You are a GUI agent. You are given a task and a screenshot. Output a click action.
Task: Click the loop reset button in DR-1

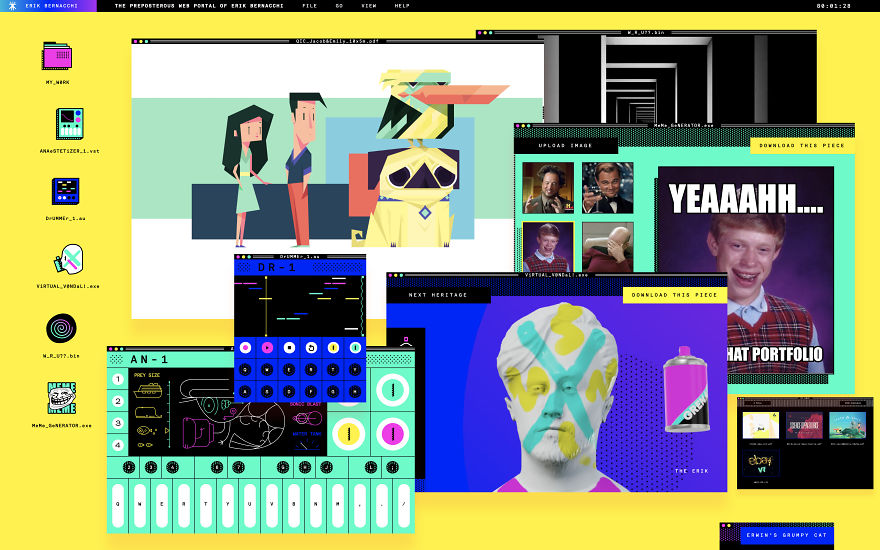pos(311,348)
